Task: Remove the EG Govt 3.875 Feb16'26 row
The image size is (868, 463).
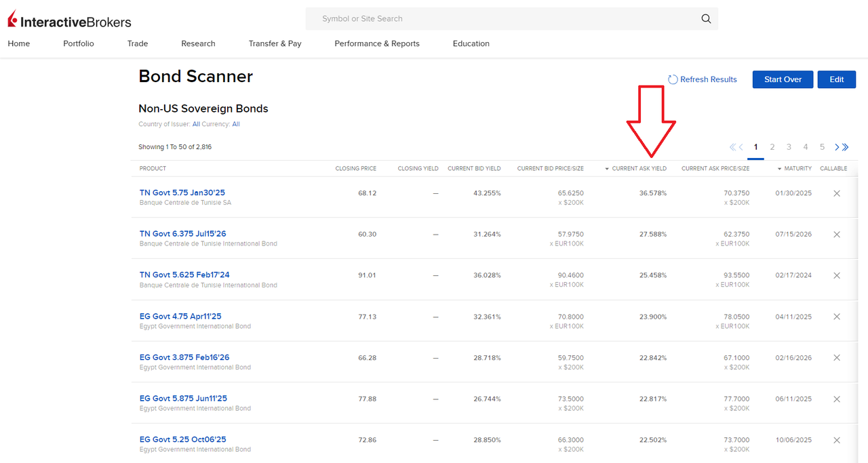Action: (837, 358)
